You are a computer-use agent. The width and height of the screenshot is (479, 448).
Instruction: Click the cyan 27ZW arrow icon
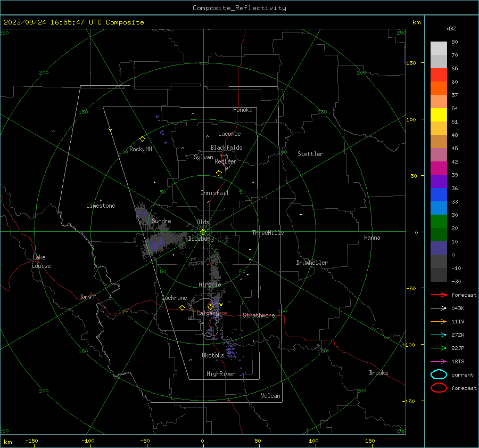tap(439, 335)
